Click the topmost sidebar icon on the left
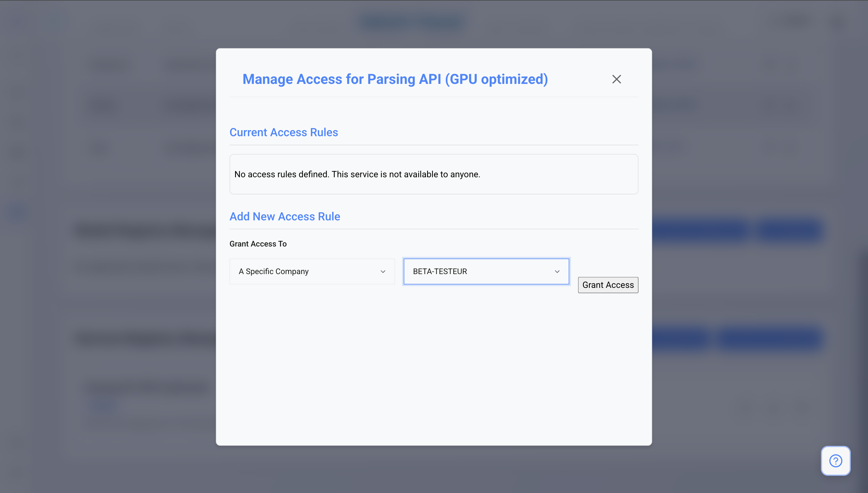Image resolution: width=868 pixels, height=493 pixels. coord(17,21)
